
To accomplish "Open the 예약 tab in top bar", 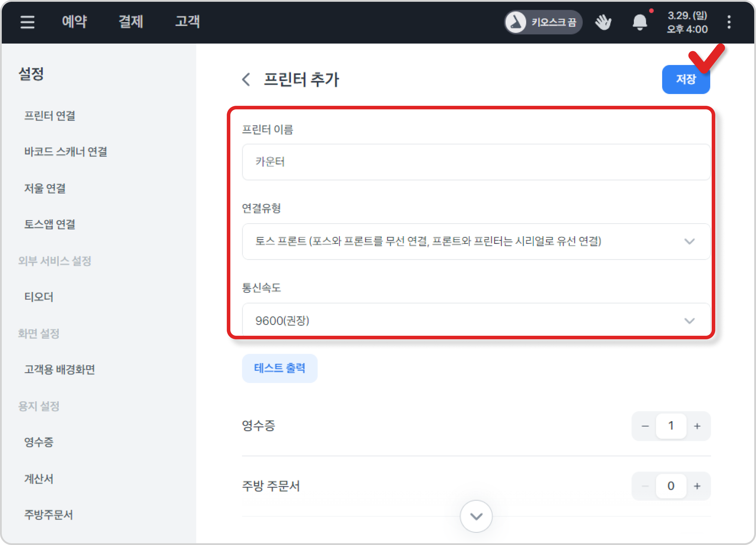I will point(74,22).
